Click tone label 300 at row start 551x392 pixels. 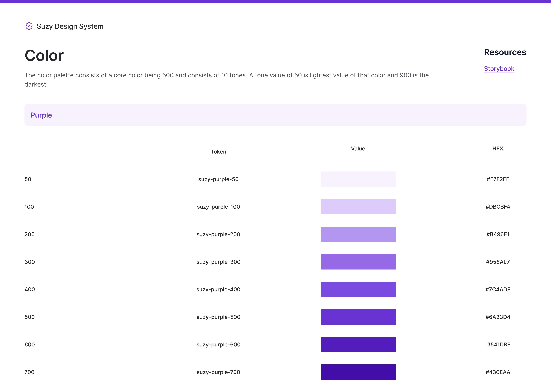[x=30, y=262]
